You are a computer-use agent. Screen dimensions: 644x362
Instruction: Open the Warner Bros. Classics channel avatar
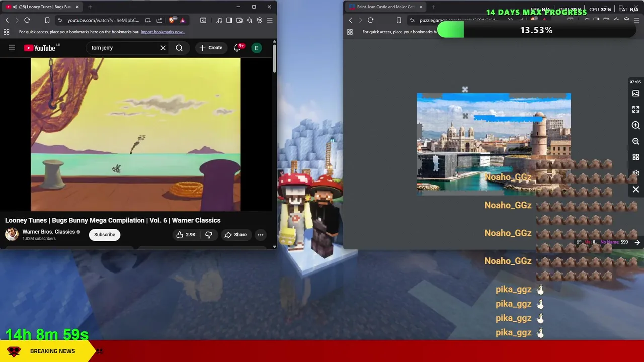12,234
